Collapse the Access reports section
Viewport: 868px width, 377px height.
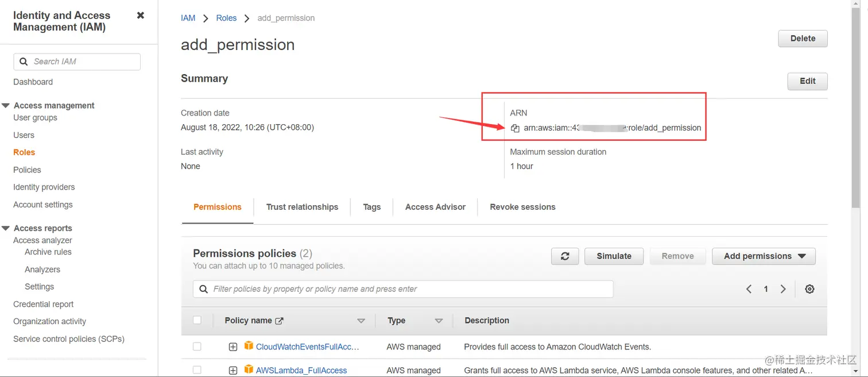(6, 228)
